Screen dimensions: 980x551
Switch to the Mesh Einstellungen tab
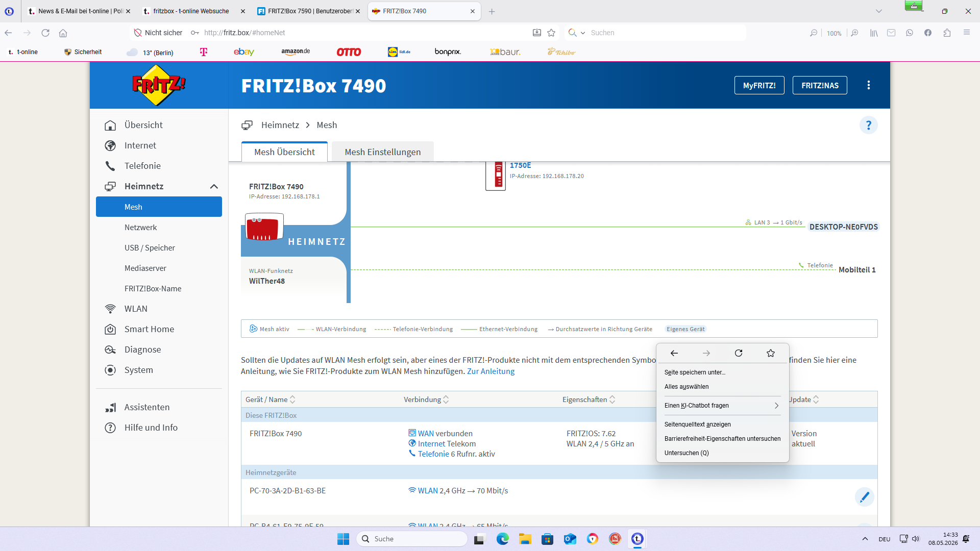(x=383, y=152)
